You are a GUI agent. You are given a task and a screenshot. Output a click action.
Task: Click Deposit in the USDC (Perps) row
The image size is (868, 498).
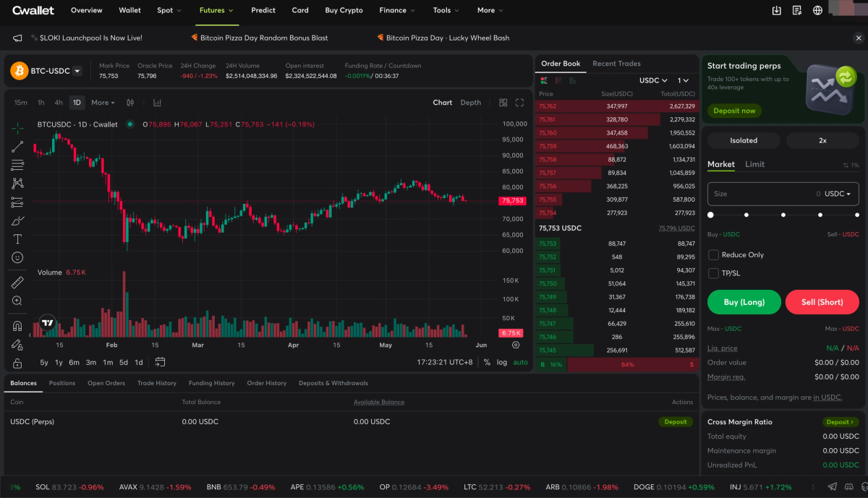(x=676, y=421)
